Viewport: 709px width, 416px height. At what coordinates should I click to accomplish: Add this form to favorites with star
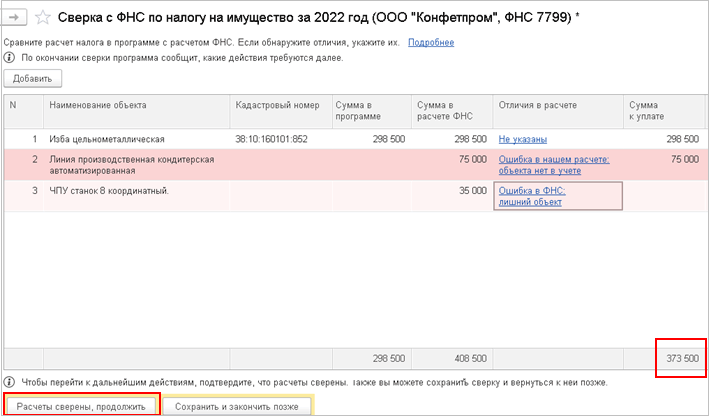[x=44, y=17]
